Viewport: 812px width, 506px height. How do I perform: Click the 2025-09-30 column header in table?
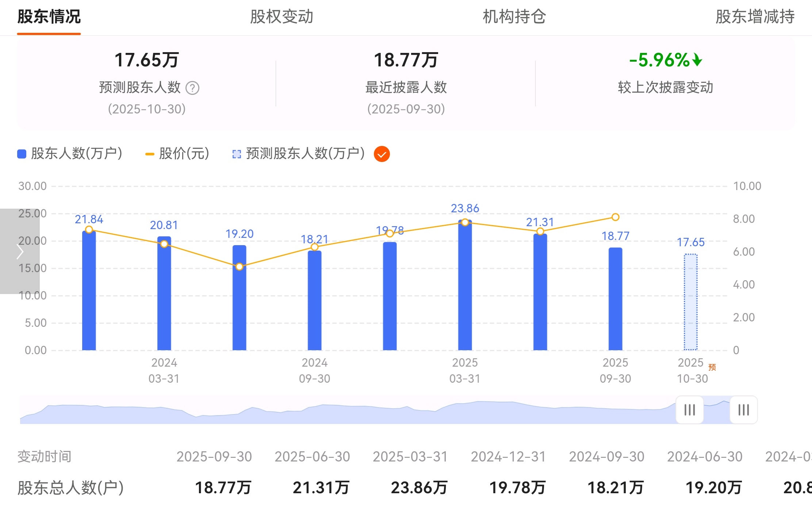click(214, 457)
